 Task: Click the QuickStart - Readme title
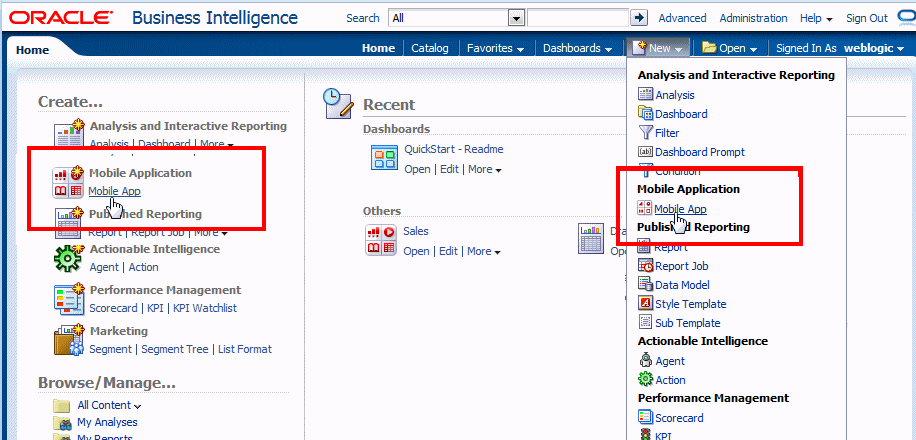(453, 149)
